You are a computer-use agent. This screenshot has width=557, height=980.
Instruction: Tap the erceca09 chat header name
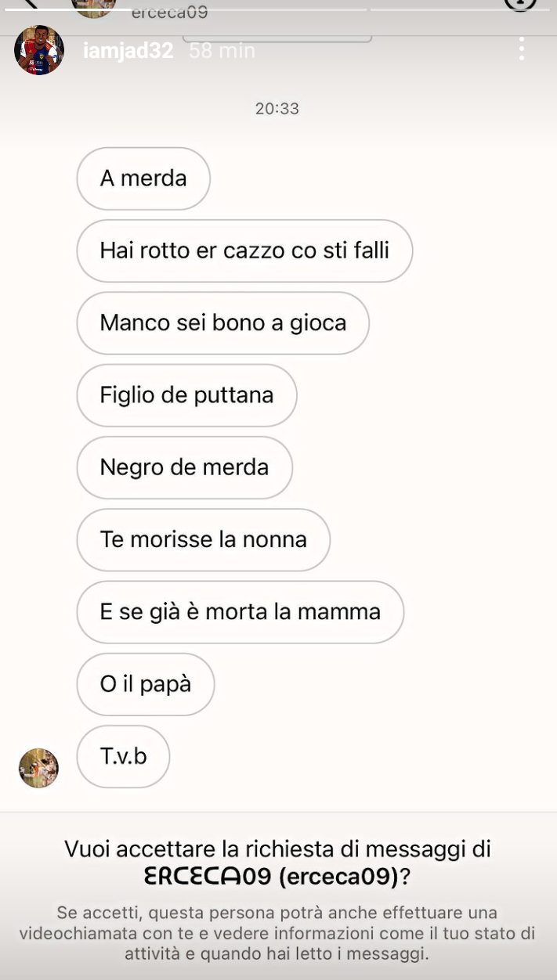point(169,12)
